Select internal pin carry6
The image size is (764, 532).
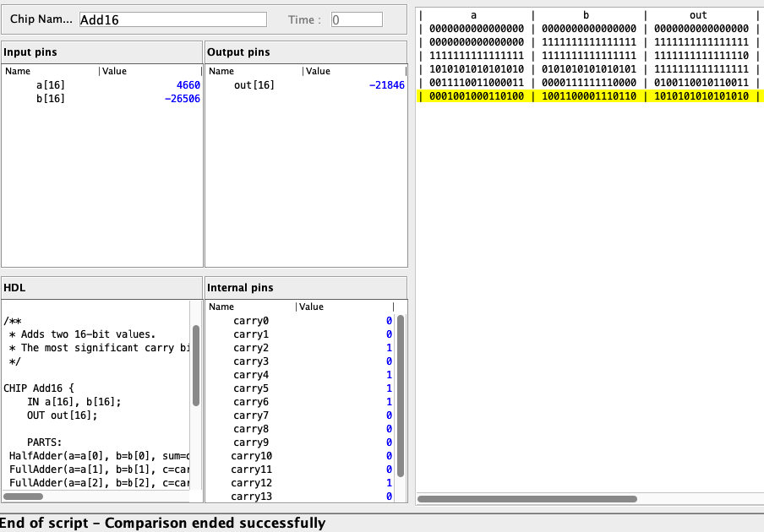pos(300,402)
